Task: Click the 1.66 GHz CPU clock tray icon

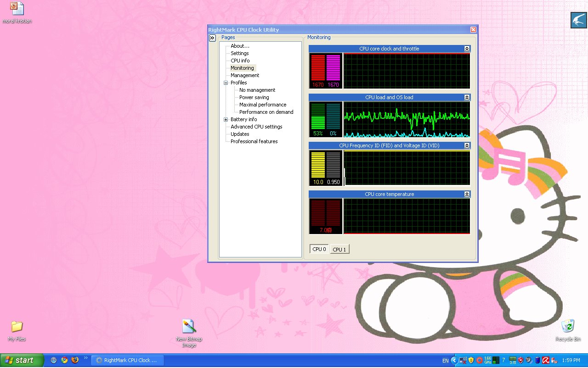Action: pos(488,360)
